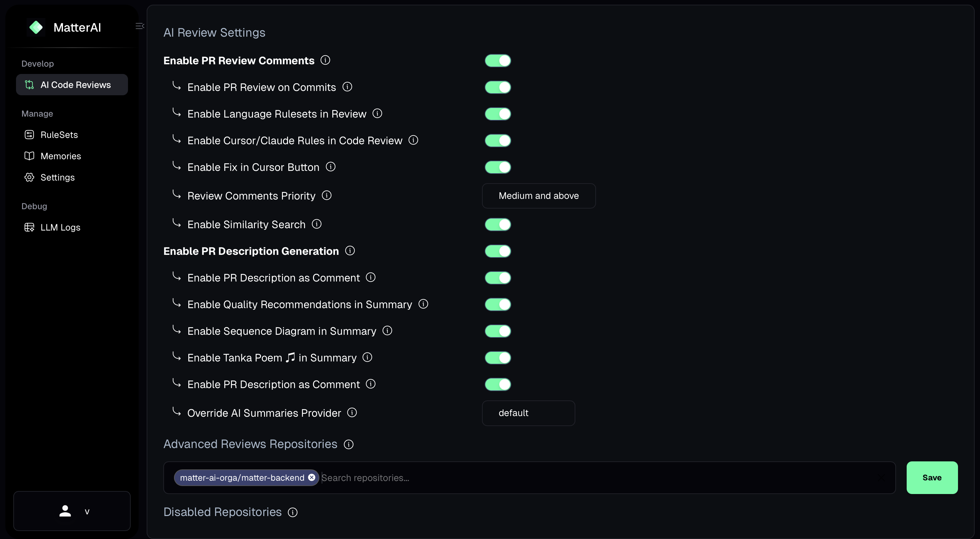
Task: Change the Override AI Summaries Provider selection
Action: [x=528, y=413]
